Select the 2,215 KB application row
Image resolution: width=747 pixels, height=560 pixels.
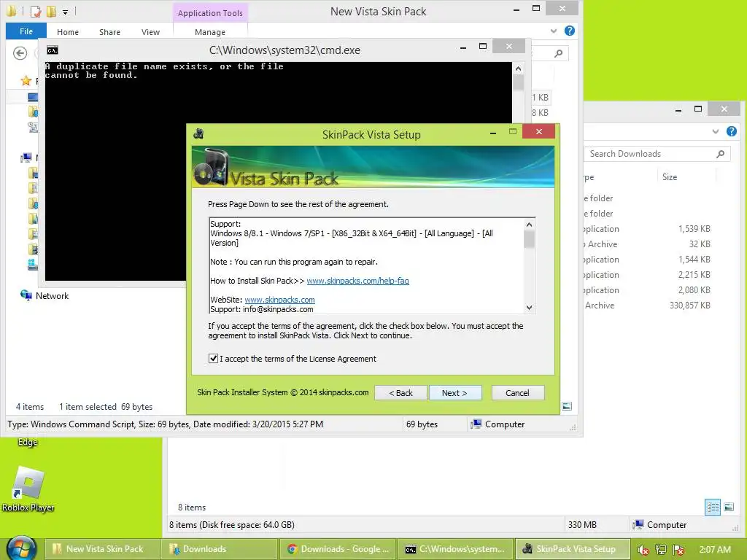click(x=648, y=275)
